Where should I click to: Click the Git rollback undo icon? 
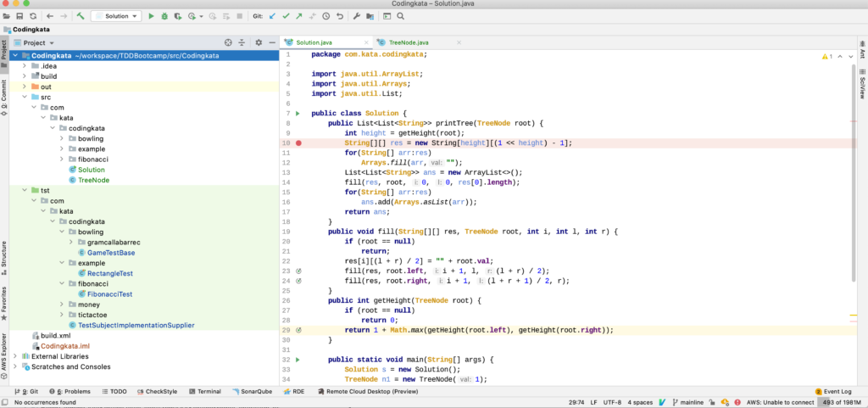(339, 17)
